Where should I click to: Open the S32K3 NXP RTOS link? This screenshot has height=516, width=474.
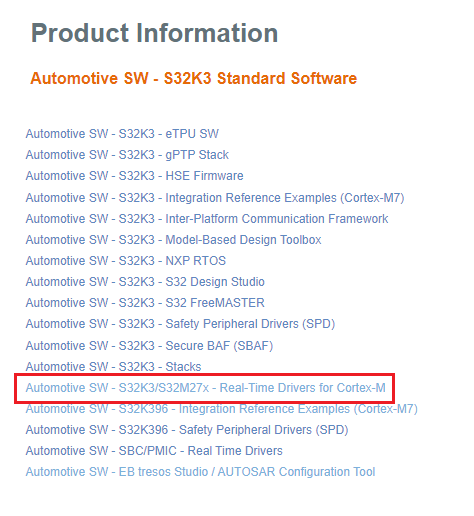tap(126, 261)
